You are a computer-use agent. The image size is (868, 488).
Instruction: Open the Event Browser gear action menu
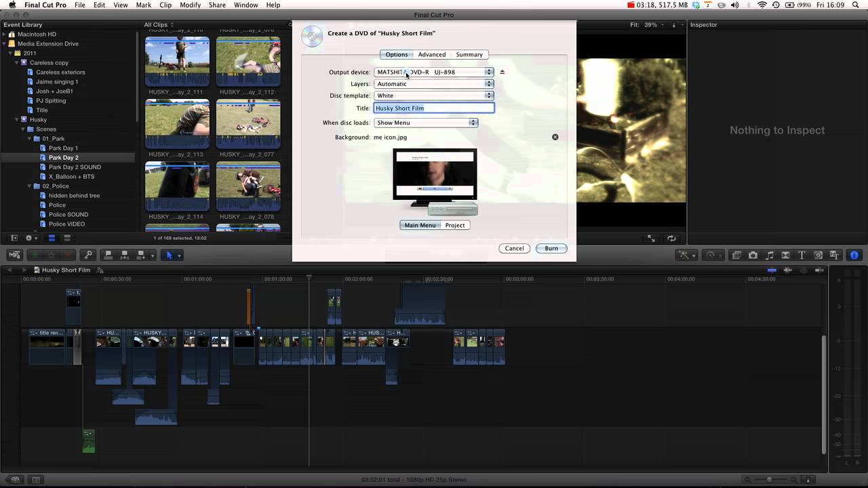coord(31,238)
